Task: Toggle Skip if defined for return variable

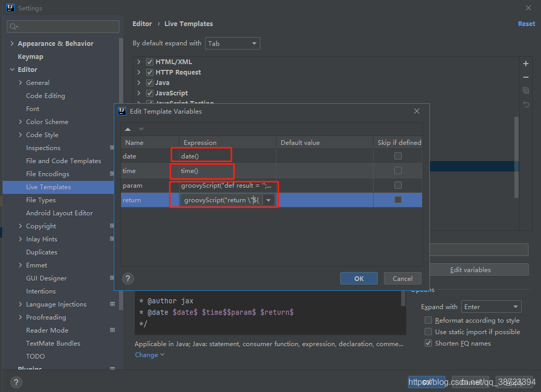Action: [x=398, y=200]
